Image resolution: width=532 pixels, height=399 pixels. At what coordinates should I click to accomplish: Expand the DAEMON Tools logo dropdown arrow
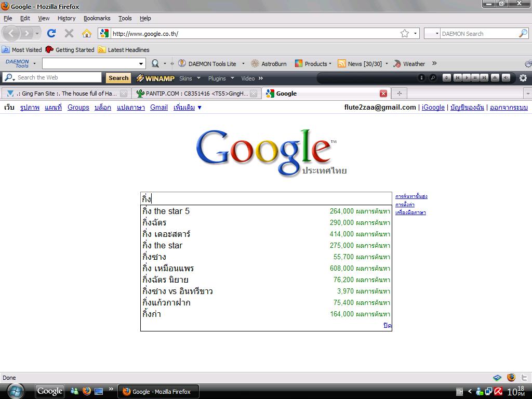pyautogui.click(x=34, y=63)
